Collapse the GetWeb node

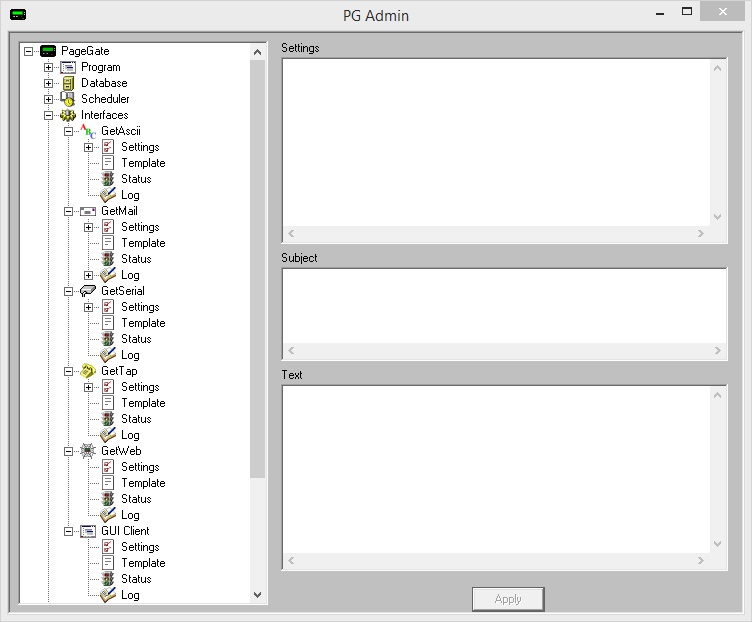[69, 451]
